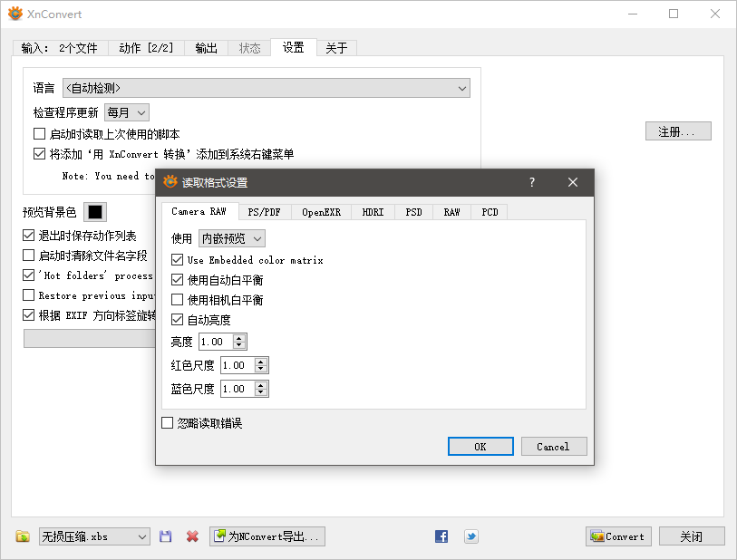Toggle 启动时读取上次使用的脚本 checkbox
The height and width of the screenshot is (560, 737).
[x=40, y=134]
